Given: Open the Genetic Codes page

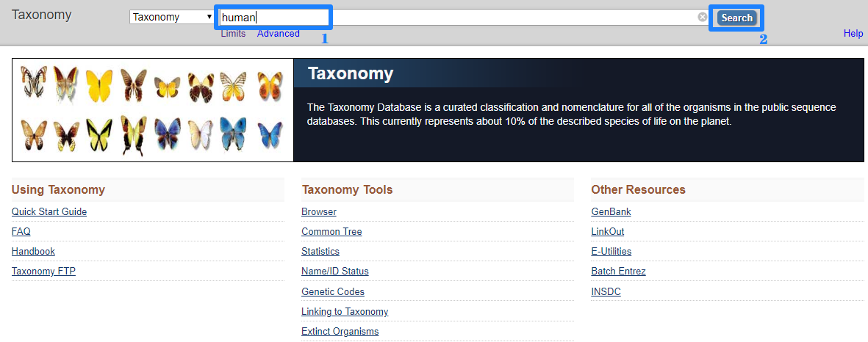Looking at the screenshot, I should click(333, 291).
